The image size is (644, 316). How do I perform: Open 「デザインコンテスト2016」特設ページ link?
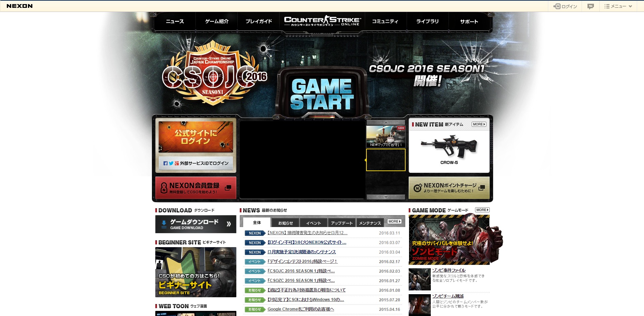pyautogui.click(x=302, y=261)
